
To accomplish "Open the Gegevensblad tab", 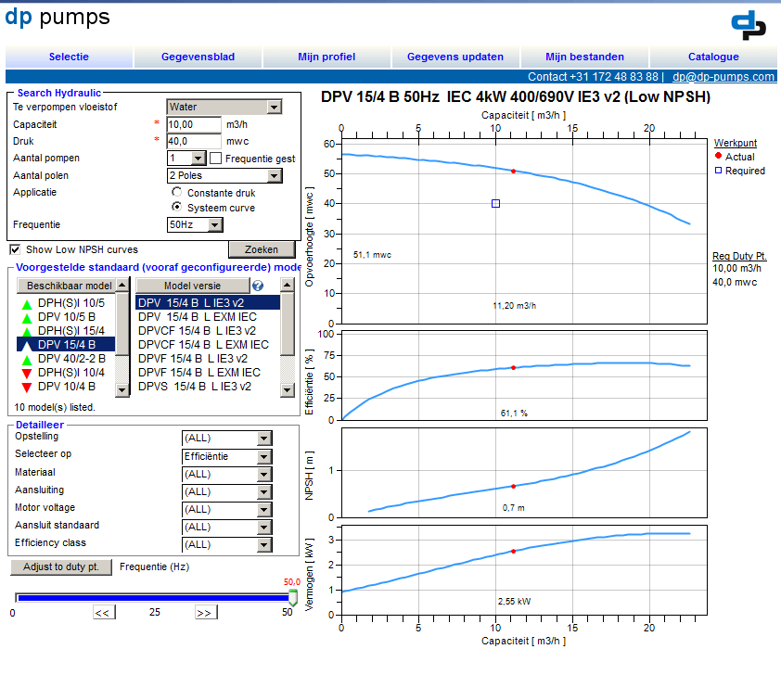I will click(x=198, y=57).
